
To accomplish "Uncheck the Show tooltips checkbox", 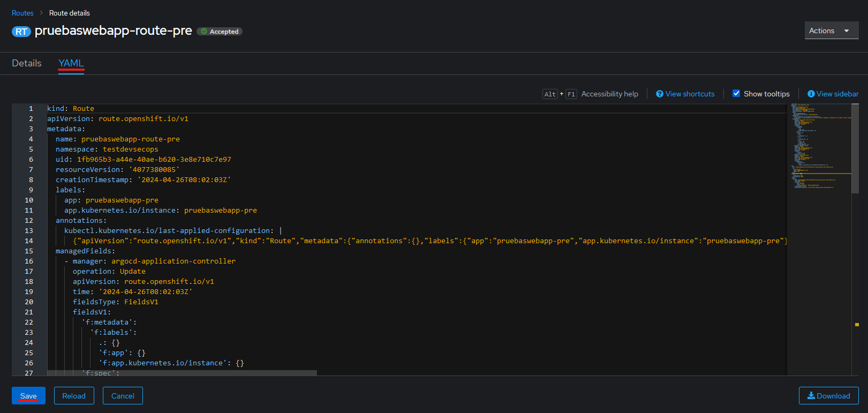I will 736,94.
